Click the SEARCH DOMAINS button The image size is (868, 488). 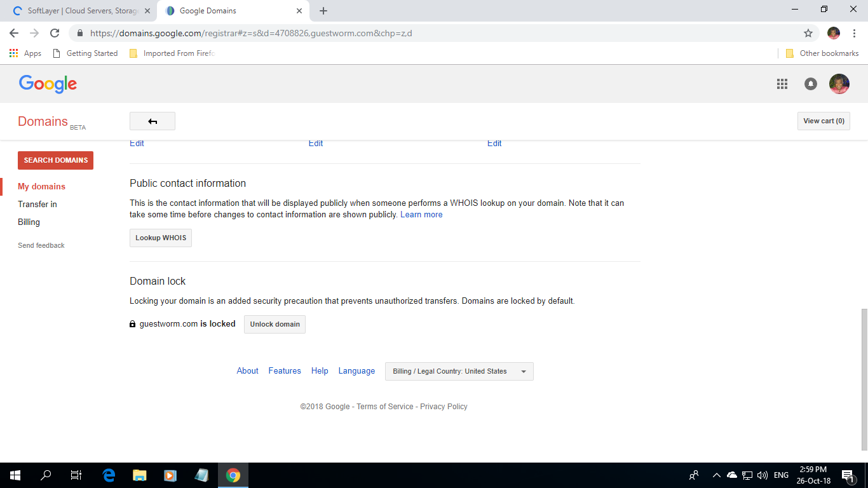56,160
